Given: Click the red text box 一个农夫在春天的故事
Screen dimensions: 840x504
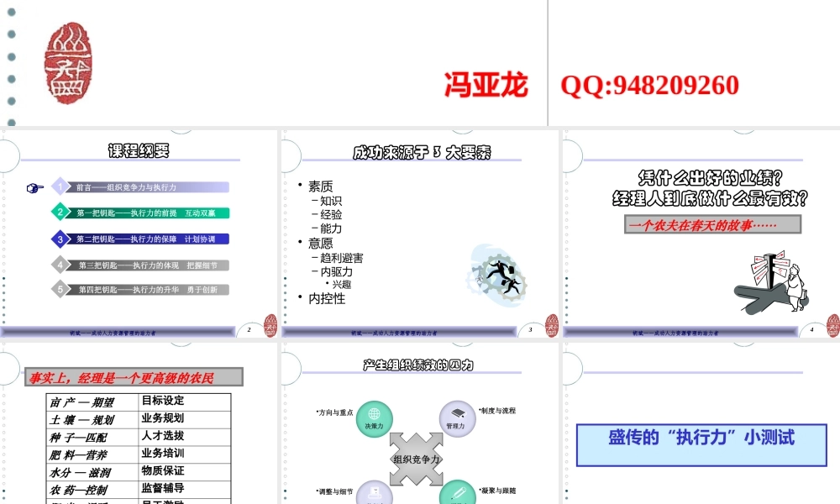Looking at the screenshot, I should click(x=712, y=224).
